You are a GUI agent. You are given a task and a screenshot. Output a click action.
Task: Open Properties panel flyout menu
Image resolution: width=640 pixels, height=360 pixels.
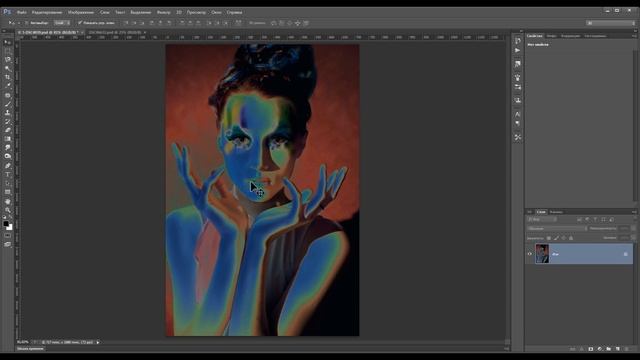633,36
